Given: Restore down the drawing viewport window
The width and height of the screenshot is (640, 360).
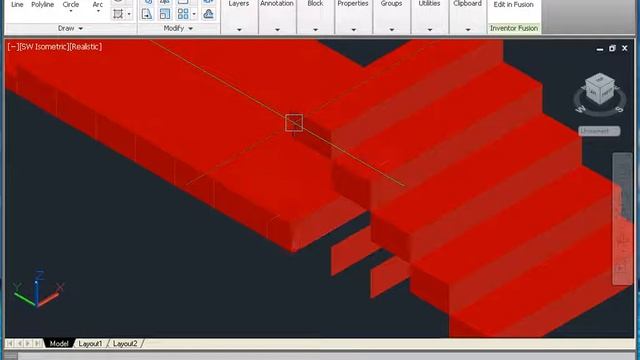Looking at the screenshot, I should tap(612, 48).
